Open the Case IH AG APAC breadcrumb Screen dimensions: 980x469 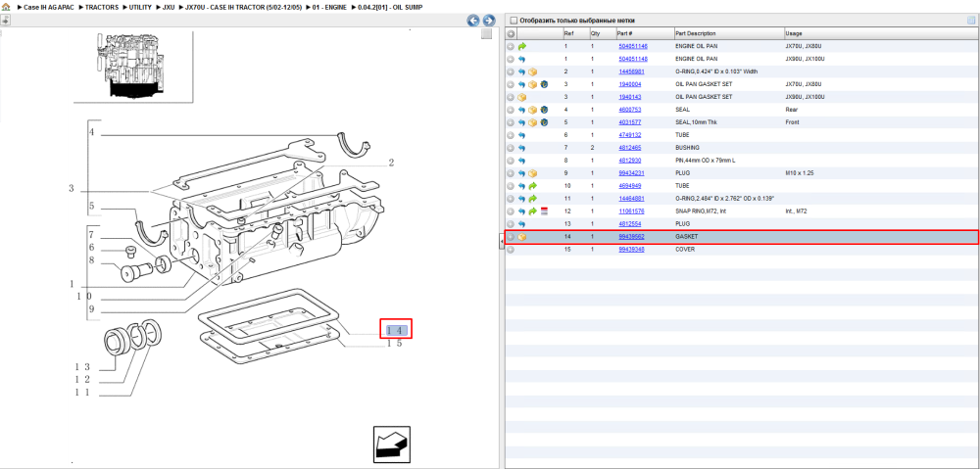coord(49,7)
